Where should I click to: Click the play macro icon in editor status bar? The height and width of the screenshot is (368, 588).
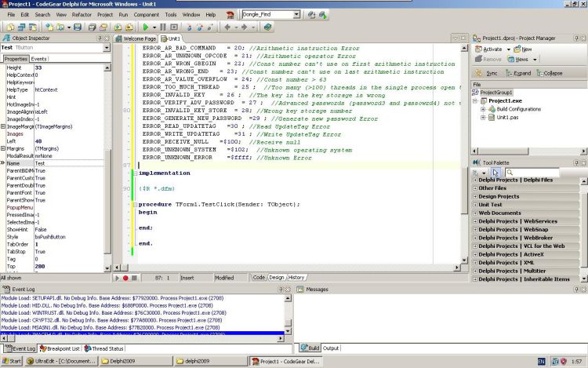117,278
